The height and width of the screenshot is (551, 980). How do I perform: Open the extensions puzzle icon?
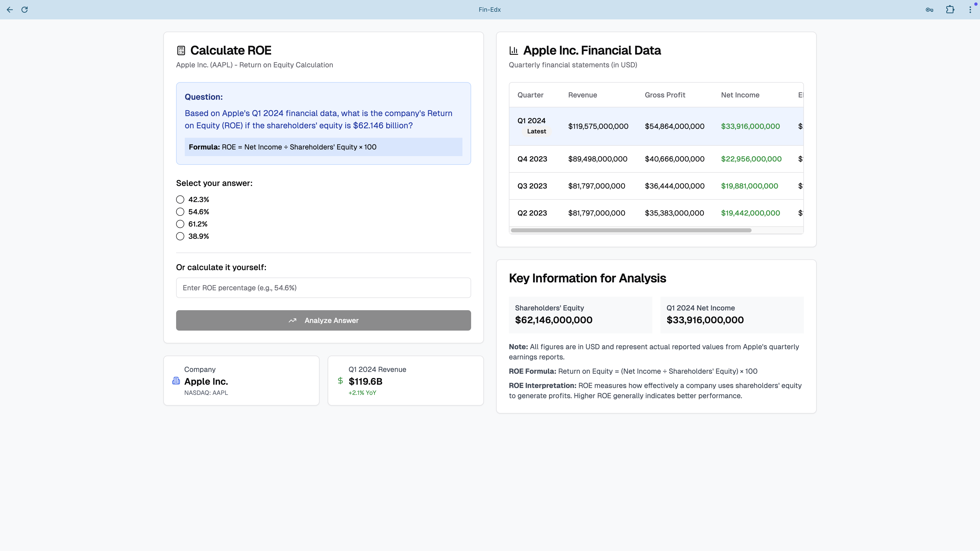pos(950,9)
